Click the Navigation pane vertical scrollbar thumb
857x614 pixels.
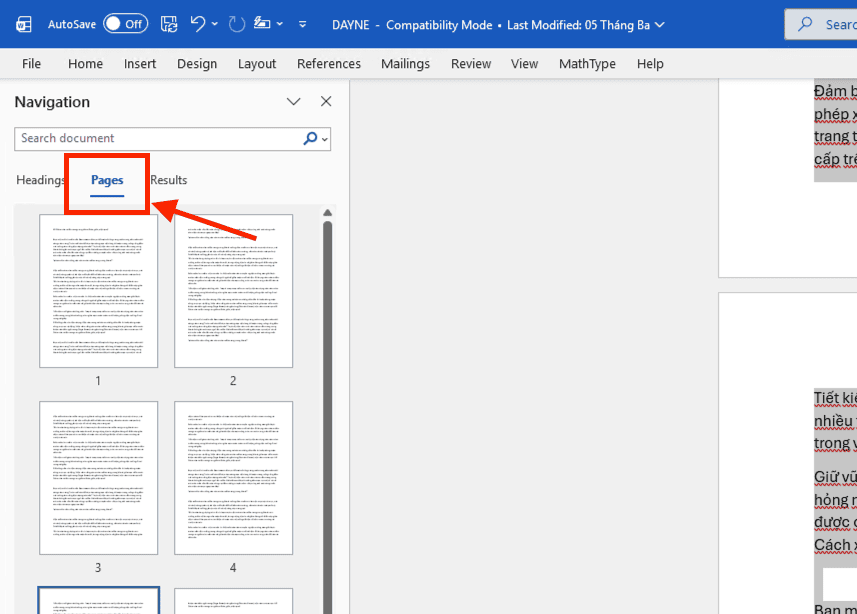coord(327,417)
